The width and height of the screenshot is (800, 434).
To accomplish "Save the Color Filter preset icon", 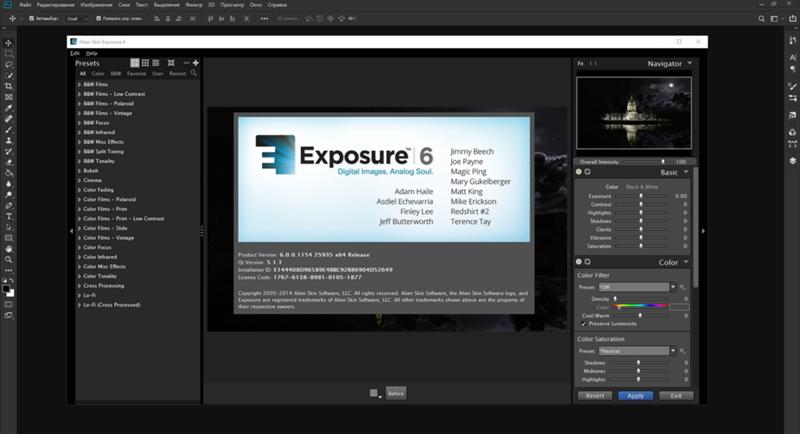I will point(682,287).
